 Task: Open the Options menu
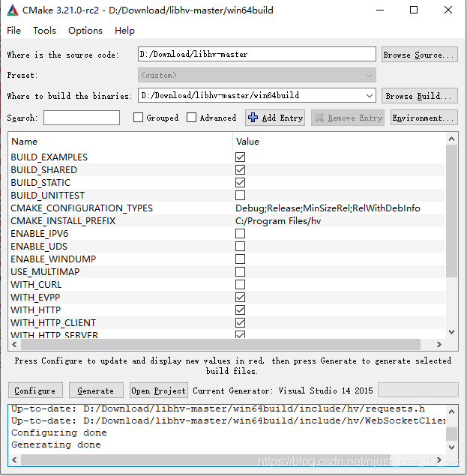click(x=85, y=31)
